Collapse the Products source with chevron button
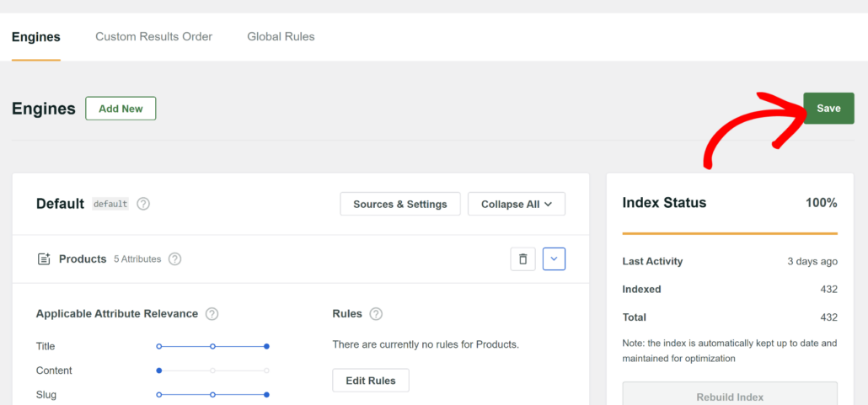The image size is (868, 405). coord(554,259)
